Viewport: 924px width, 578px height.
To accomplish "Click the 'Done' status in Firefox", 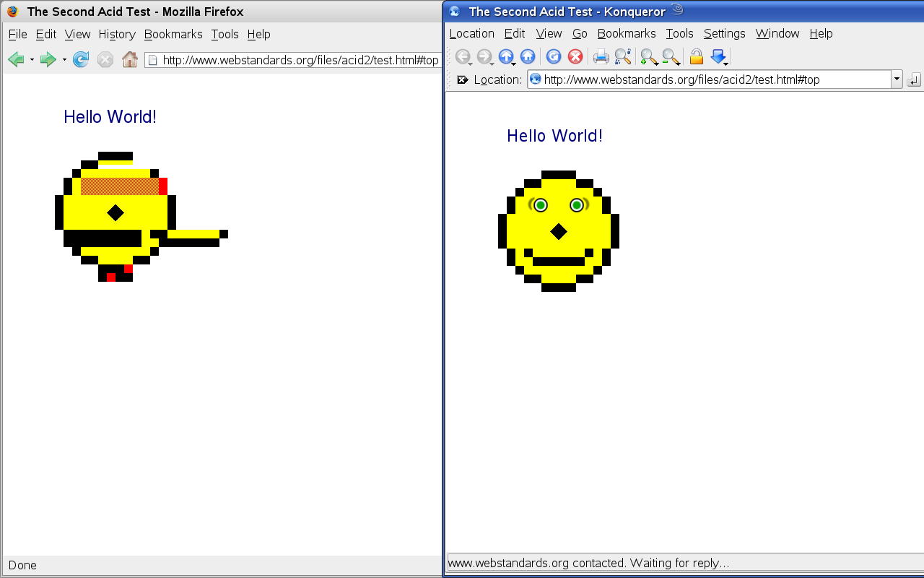I will coord(22,565).
